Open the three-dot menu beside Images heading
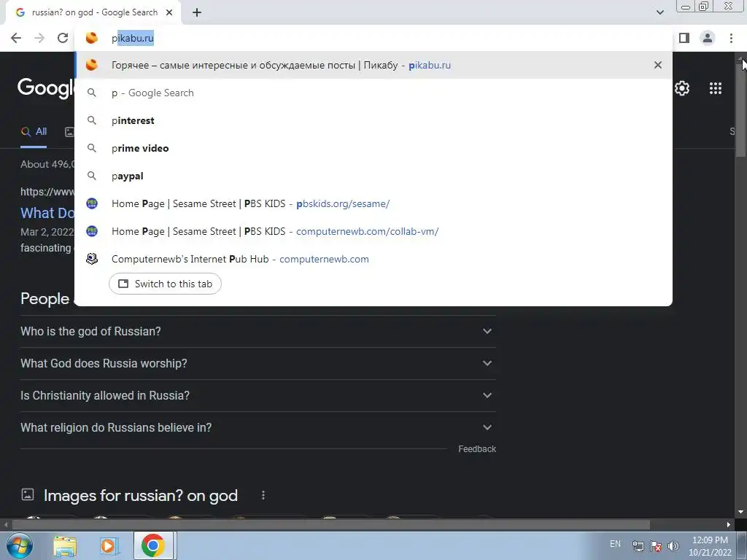The width and height of the screenshot is (747, 560). pyautogui.click(x=263, y=496)
